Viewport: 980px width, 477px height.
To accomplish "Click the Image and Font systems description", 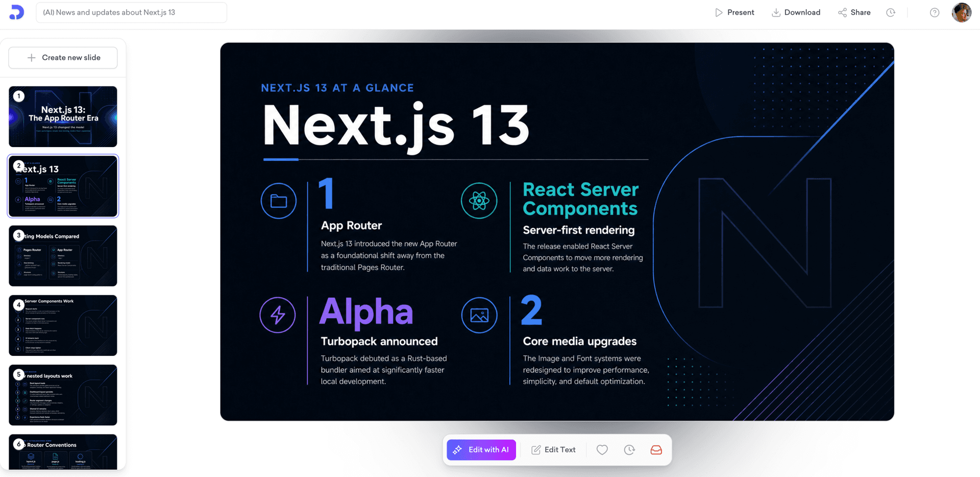I will click(586, 370).
